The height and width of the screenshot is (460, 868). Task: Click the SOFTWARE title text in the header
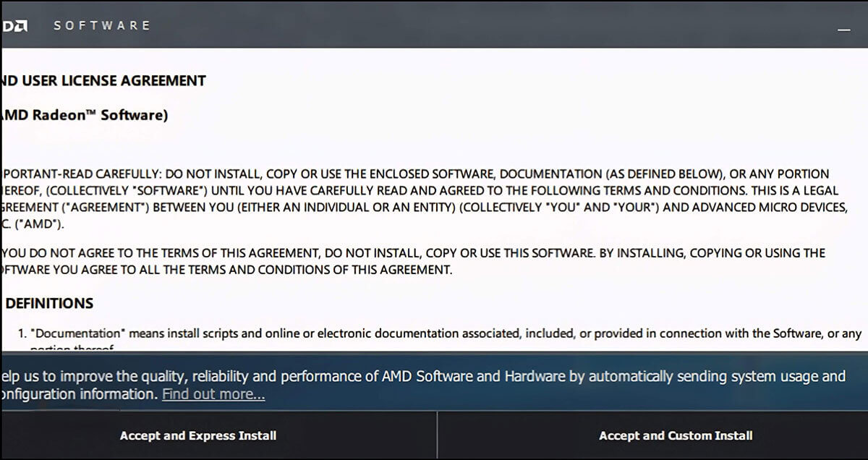(x=102, y=25)
